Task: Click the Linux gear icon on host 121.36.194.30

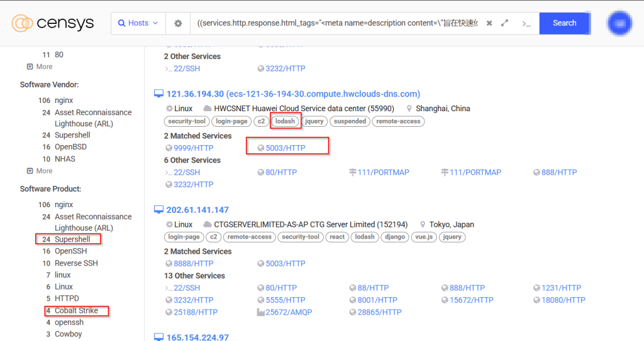Action: (x=169, y=109)
